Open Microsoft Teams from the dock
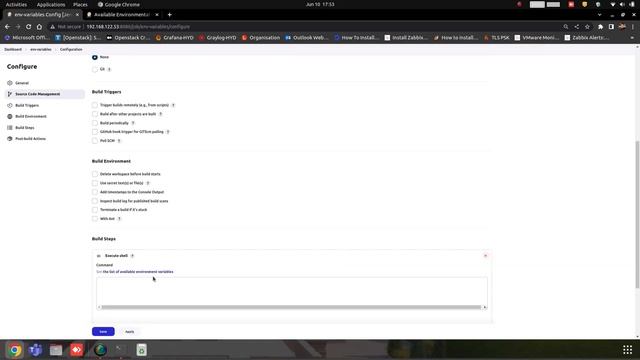 coord(36,350)
